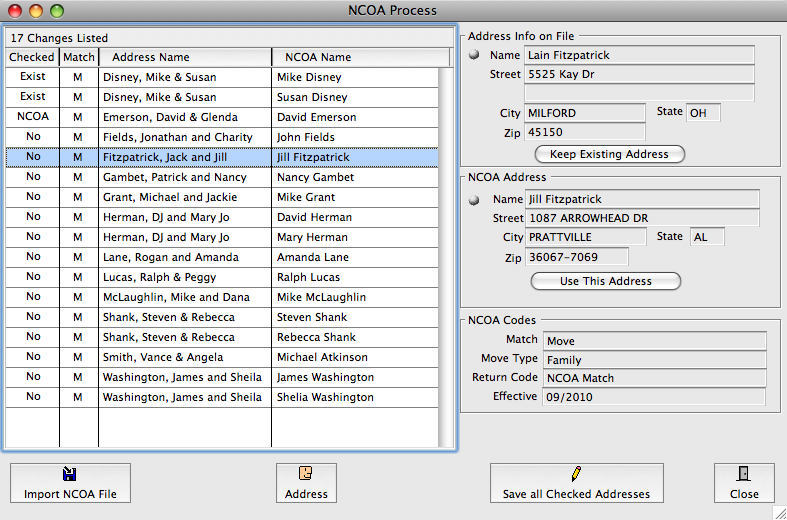This screenshot has height=520, width=787.
Task: Click the Address Name column header
Action: pyautogui.click(x=150, y=57)
